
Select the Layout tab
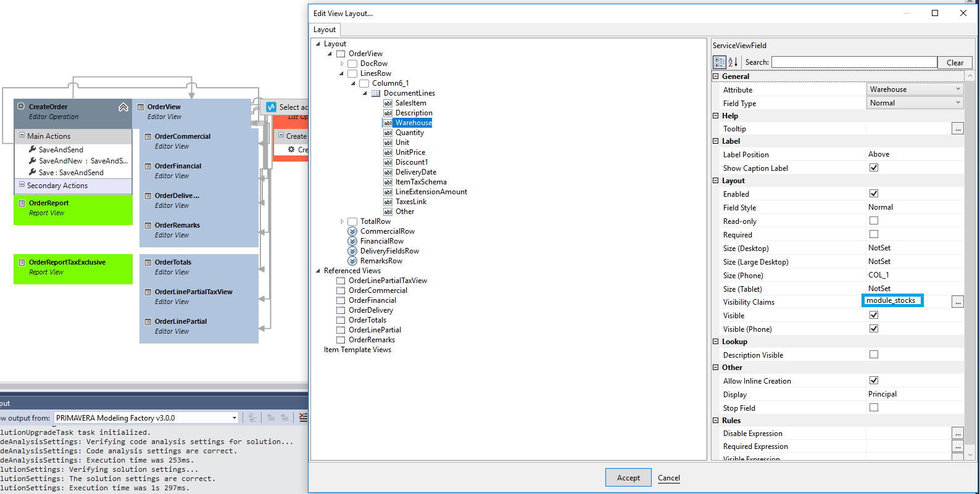tap(325, 30)
